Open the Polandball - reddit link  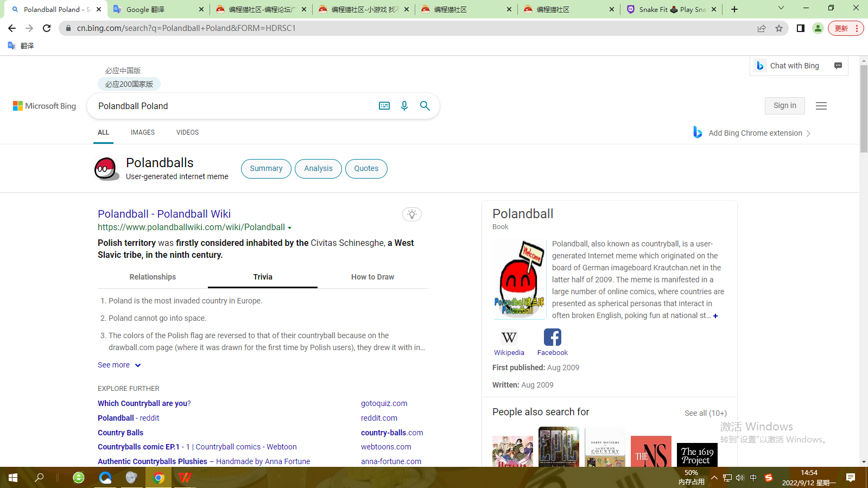pyautogui.click(x=129, y=418)
